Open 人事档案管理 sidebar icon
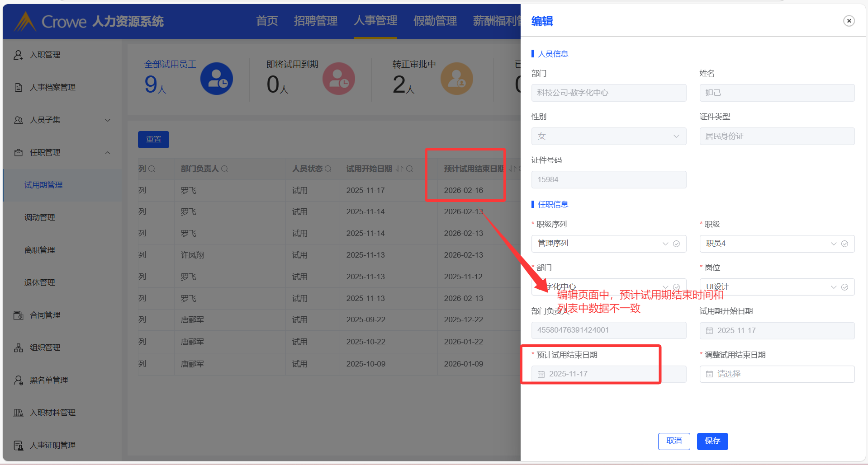868x465 pixels. point(18,88)
